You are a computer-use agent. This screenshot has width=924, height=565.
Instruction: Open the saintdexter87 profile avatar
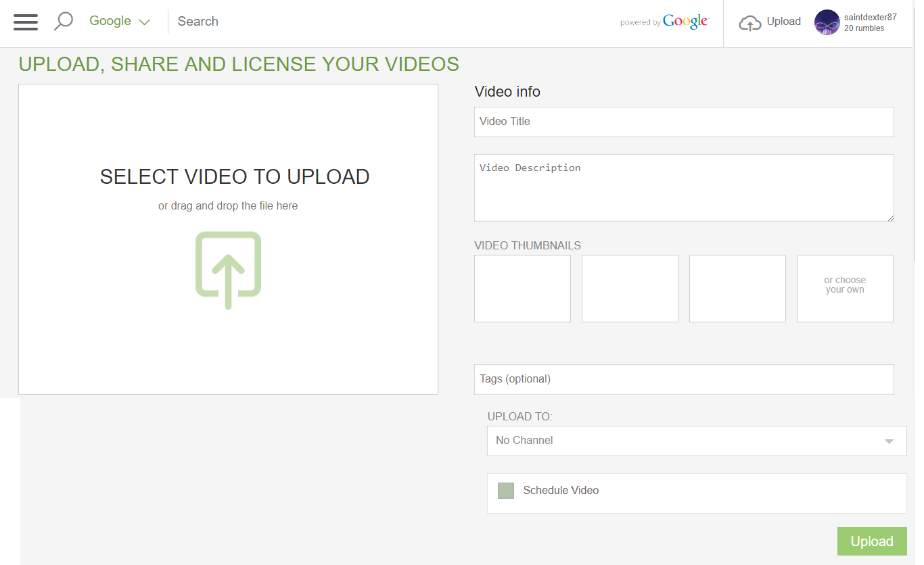point(827,22)
